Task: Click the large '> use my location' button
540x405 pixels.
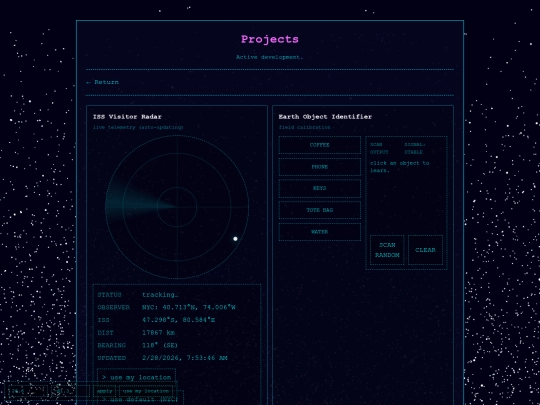Action: tap(136, 377)
